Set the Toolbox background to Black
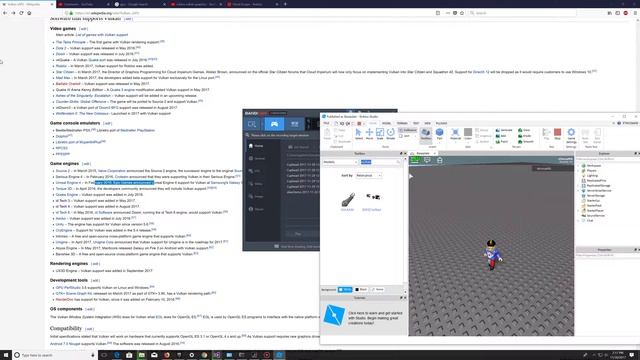Screen dimensions: 640x360 click(x=361, y=289)
